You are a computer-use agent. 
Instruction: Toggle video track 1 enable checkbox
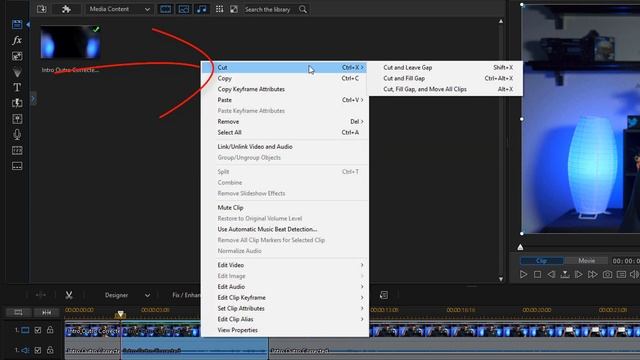click(38, 330)
